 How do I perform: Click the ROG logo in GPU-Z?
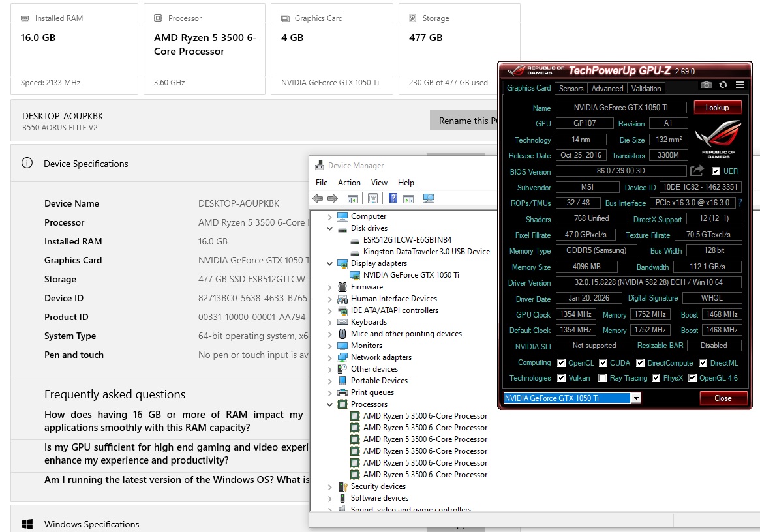pyautogui.click(x=718, y=139)
